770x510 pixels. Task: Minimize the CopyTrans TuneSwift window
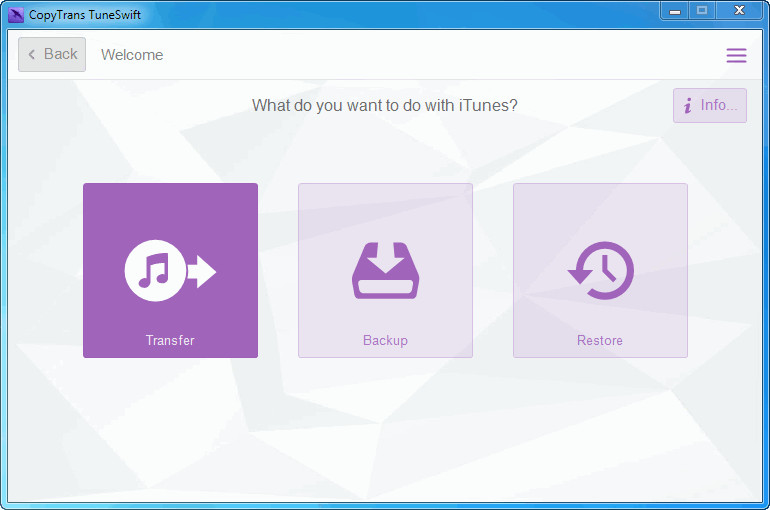[x=675, y=10]
